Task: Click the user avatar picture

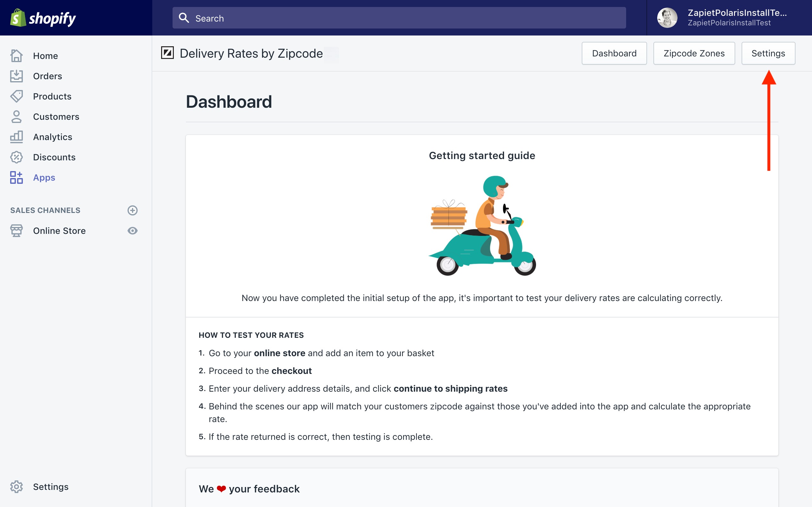Action: pos(667,18)
